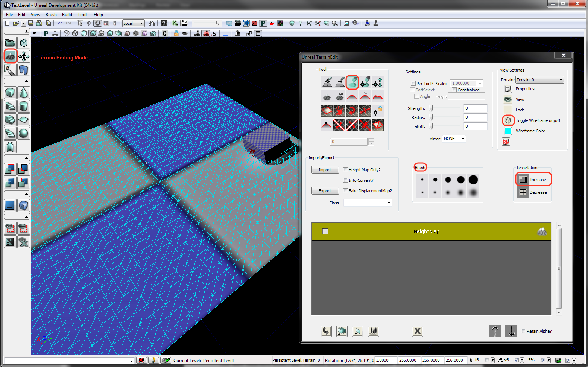The image size is (588, 367).
Task: Select the selected Paint terrain tool
Action: 352,82
